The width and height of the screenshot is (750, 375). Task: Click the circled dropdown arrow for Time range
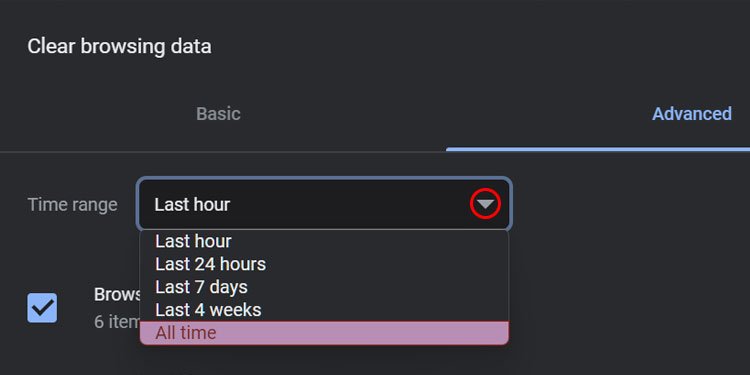tap(485, 204)
